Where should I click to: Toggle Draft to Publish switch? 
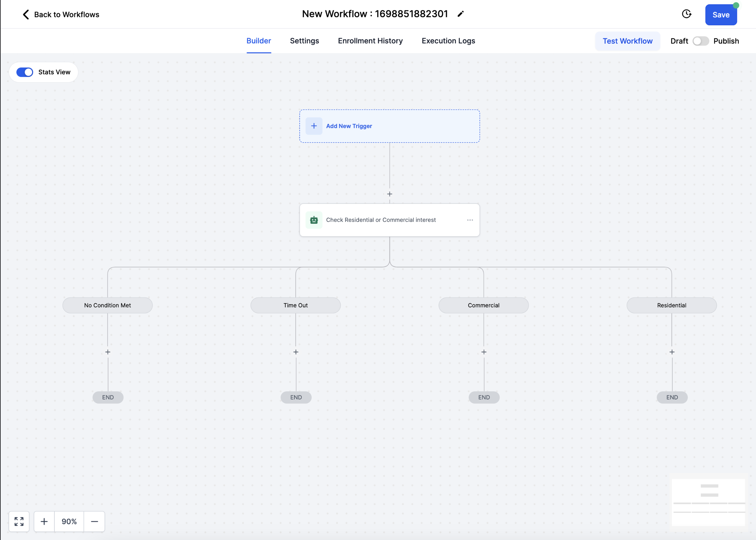pyautogui.click(x=701, y=41)
